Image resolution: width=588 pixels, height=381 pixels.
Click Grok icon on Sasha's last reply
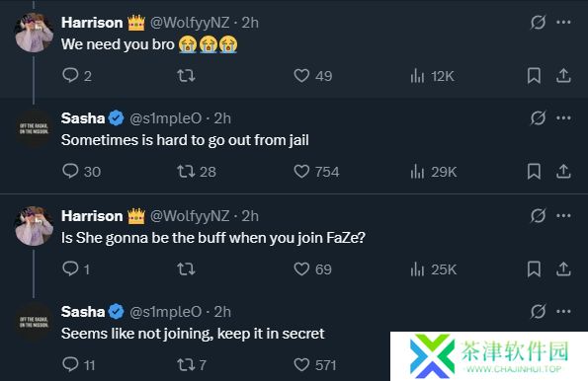(538, 311)
